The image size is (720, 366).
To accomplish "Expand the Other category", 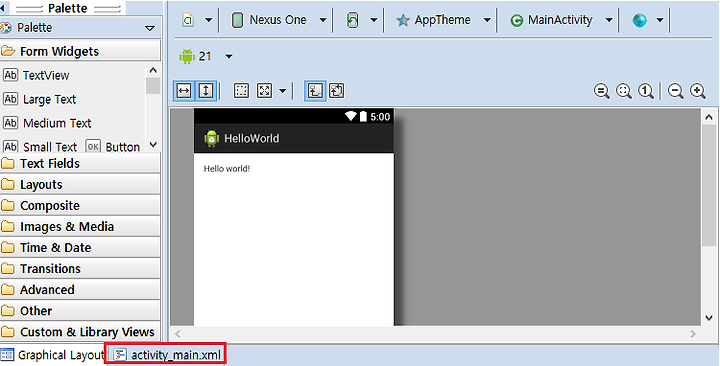I will (80, 311).
